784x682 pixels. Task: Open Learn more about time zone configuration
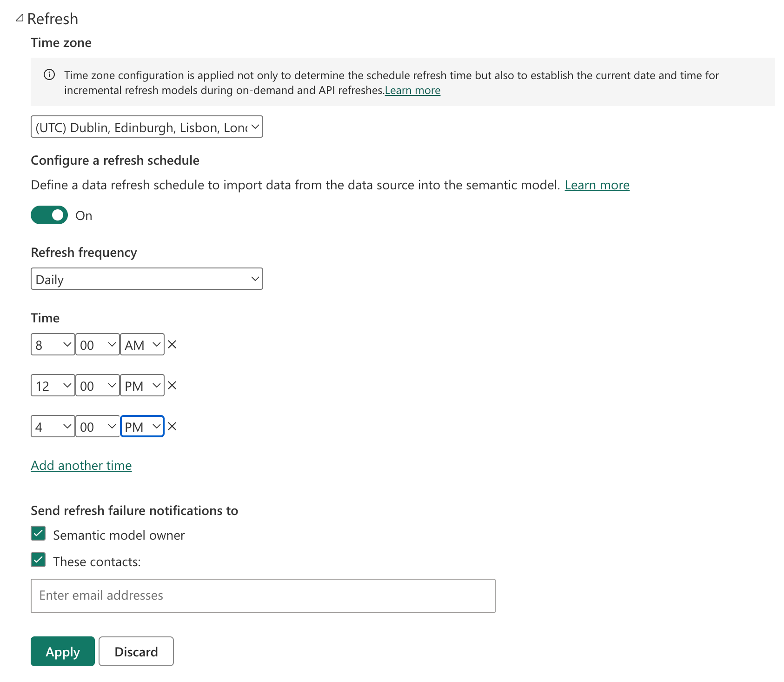[x=412, y=90]
